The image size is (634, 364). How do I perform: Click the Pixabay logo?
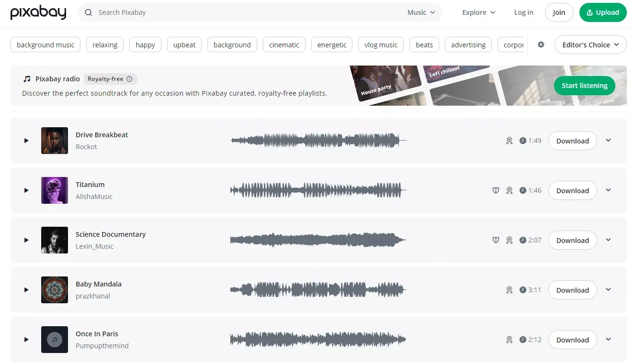pos(38,13)
